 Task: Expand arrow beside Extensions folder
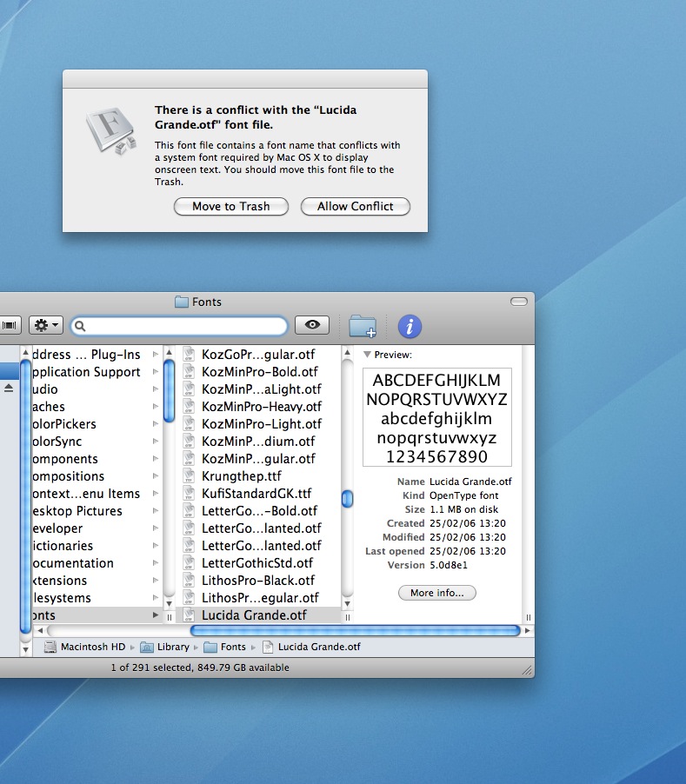pyautogui.click(x=156, y=580)
